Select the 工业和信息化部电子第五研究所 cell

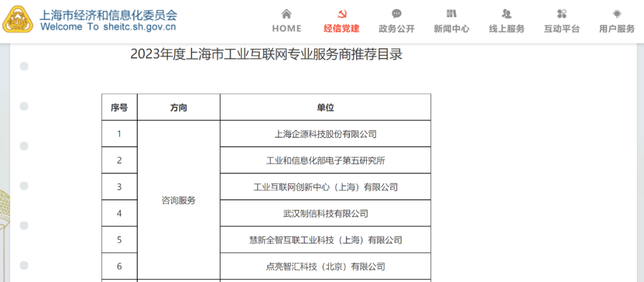(x=326, y=160)
